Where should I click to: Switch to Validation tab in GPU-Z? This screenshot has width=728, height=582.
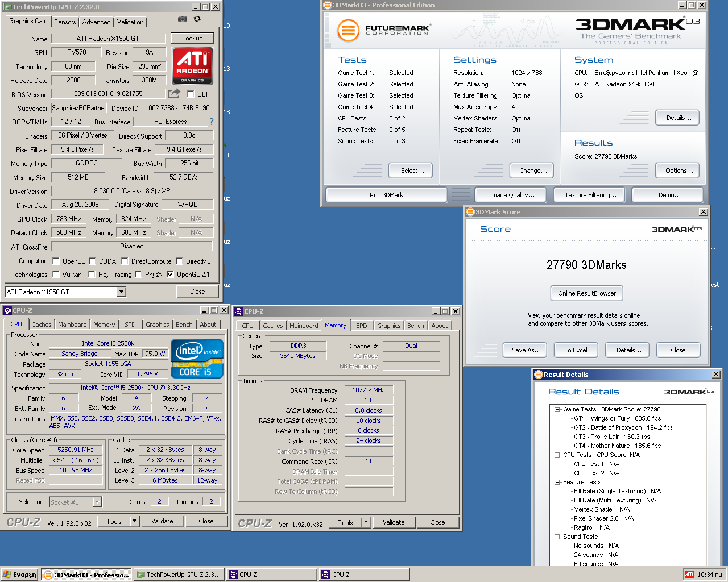coord(130,22)
